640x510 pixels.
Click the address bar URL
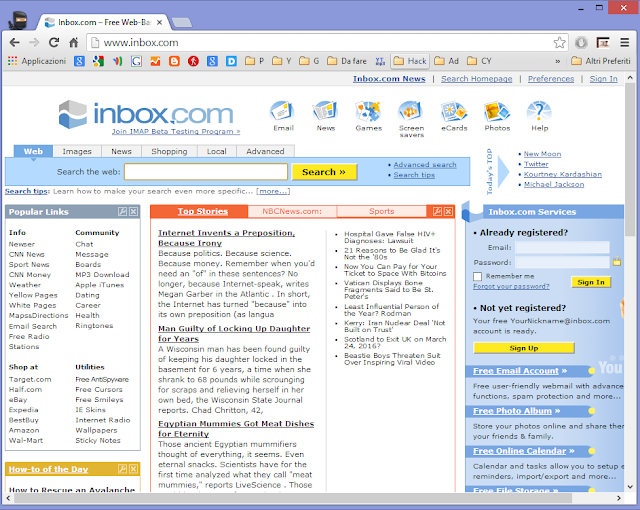[141, 42]
